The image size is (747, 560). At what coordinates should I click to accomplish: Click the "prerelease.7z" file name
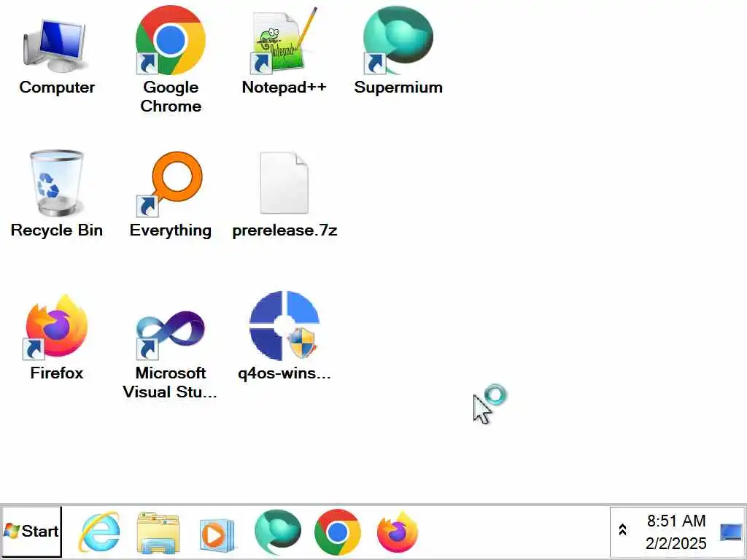285,231
